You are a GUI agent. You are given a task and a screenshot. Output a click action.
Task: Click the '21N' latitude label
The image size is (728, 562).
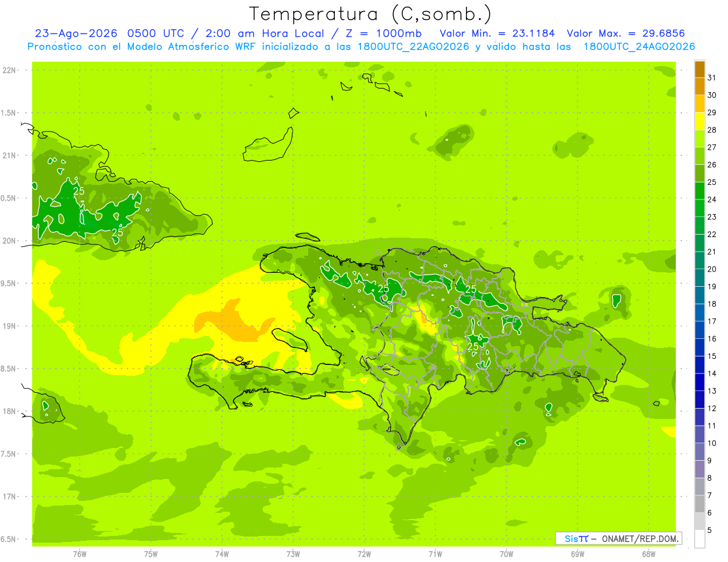10,155
